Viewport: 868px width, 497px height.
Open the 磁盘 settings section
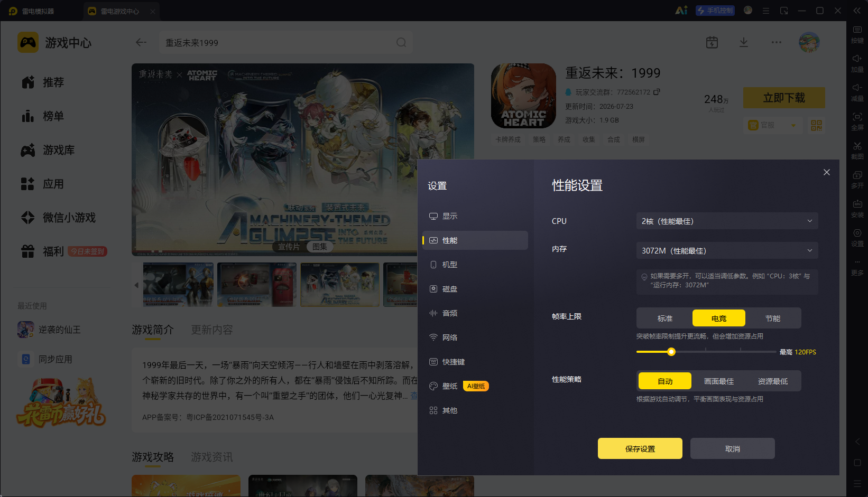pyautogui.click(x=475, y=289)
